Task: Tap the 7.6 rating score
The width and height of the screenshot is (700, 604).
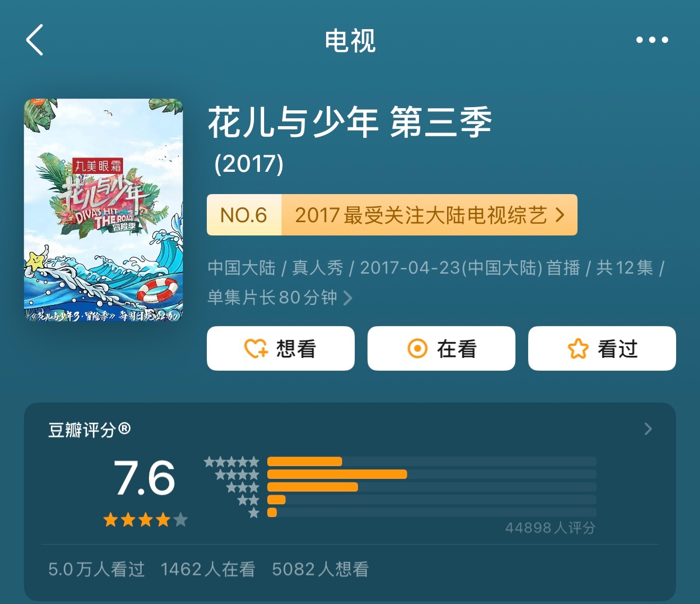Action: 144,478
